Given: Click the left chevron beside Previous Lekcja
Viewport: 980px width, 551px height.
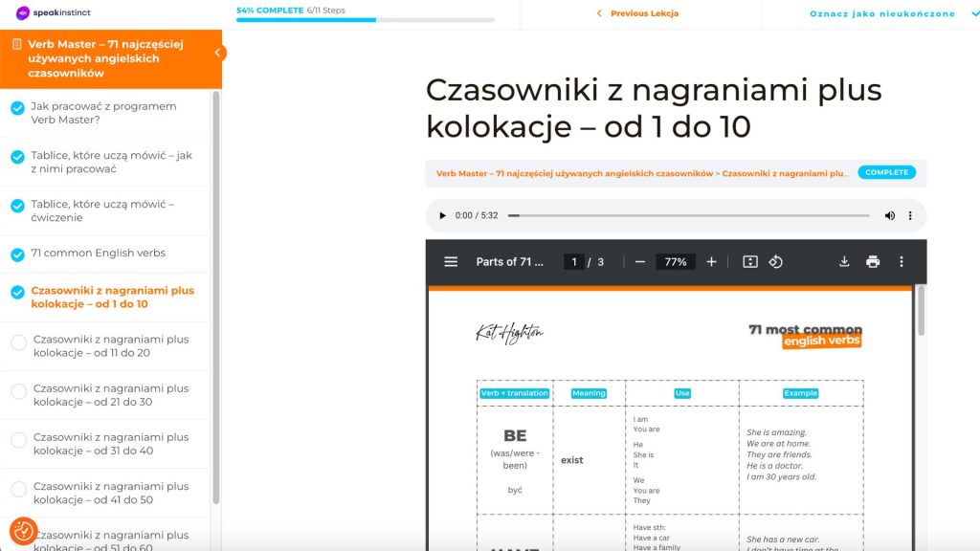Looking at the screenshot, I should (x=599, y=13).
